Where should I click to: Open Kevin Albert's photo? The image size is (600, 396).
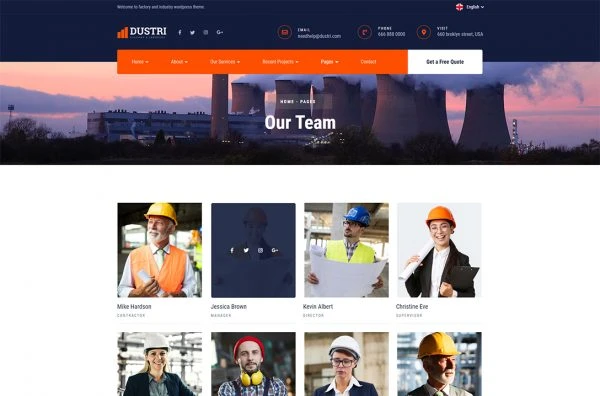coord(346,250)
